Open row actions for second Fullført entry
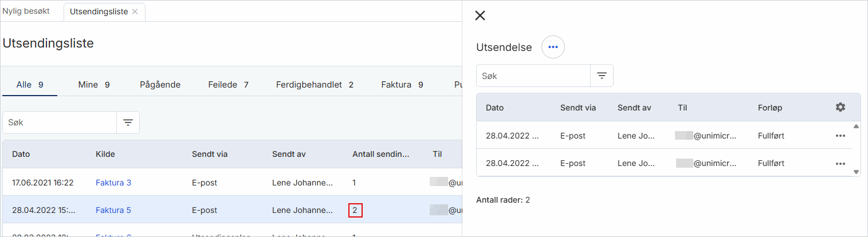Image resolution: width=868 pixels, height=237 pixels. click(840, 163)
